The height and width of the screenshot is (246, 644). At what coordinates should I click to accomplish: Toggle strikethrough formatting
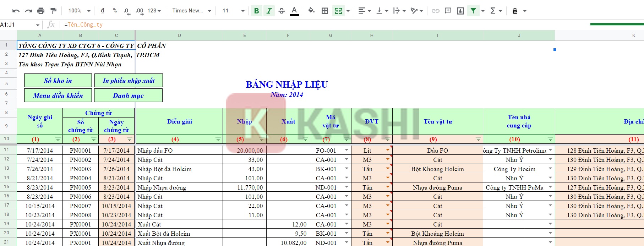point(282,11)
